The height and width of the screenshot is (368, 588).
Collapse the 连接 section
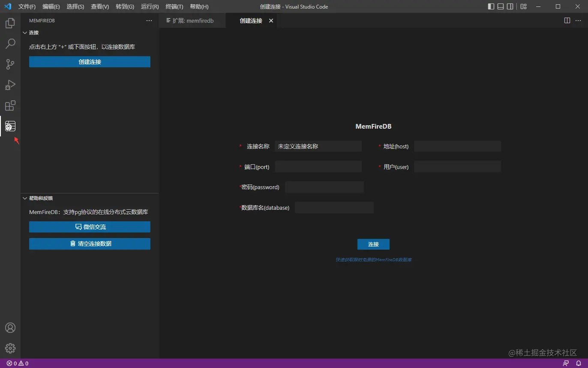coord(24,33)
